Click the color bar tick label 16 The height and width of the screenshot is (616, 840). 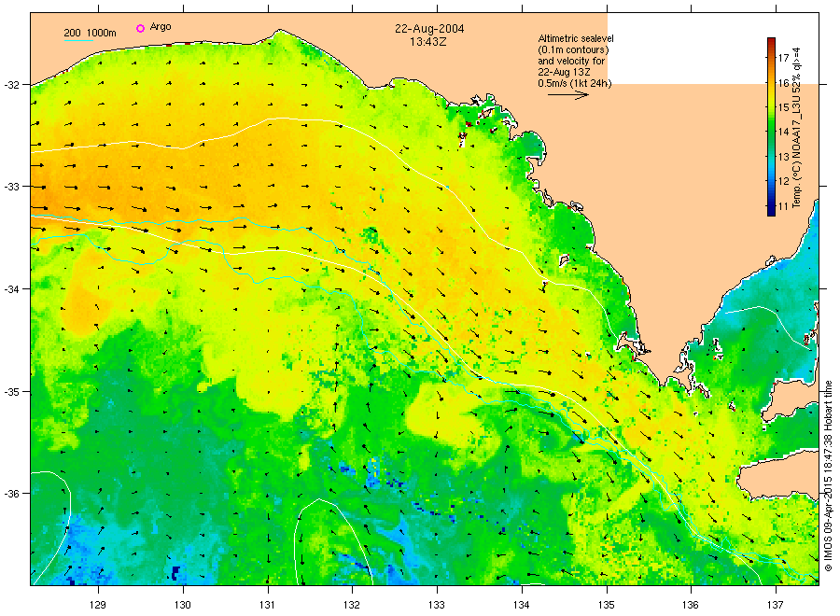[783, 83]
